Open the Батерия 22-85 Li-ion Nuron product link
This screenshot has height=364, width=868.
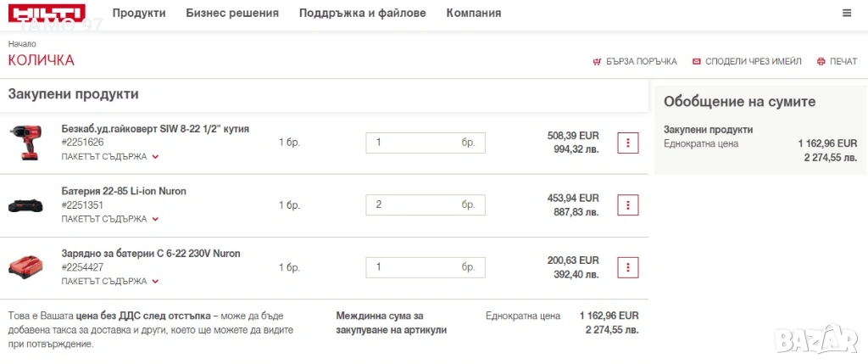pyautogui.click(x=124, y=191)
